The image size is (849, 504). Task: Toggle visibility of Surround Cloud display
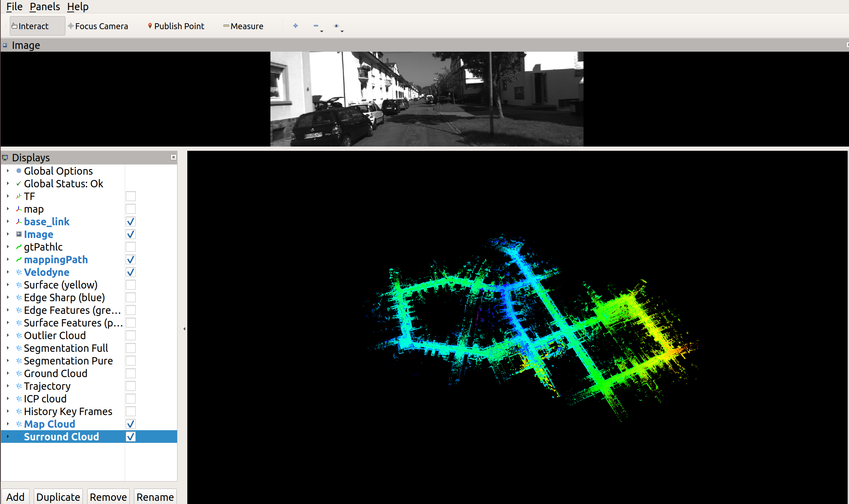tap(130, 437)
